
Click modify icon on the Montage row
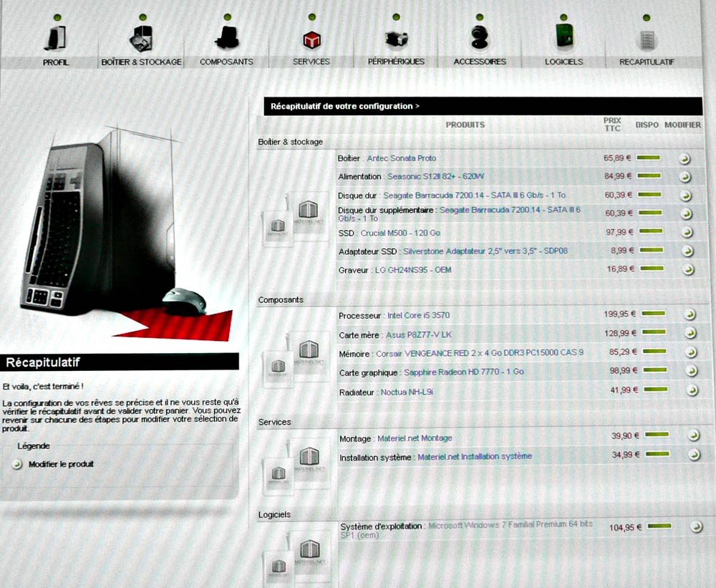pyautogui.click(x=694, y=435)
